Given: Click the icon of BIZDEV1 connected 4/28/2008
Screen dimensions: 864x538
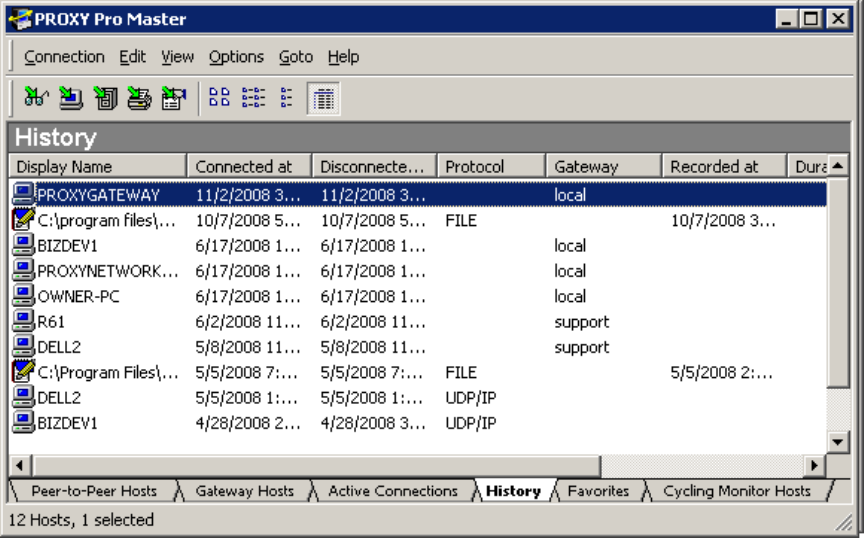Looking at the screenshot, I should pos(23,423).
